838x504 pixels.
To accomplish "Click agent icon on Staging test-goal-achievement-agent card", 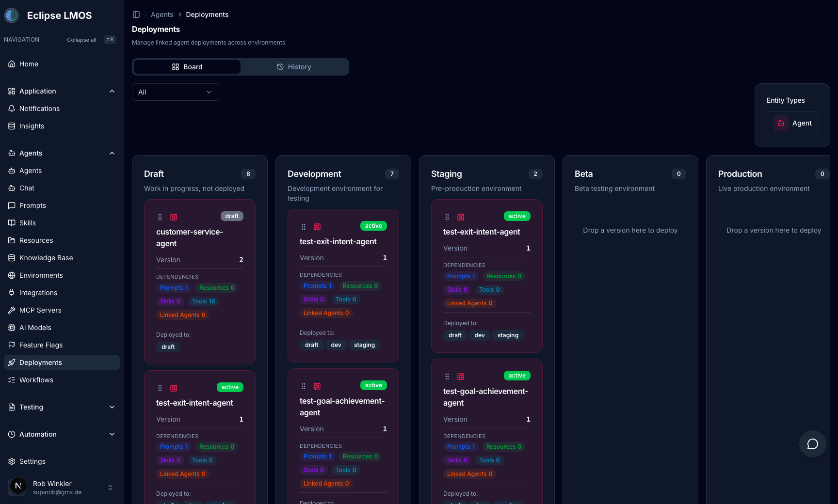I will point(461,377).
